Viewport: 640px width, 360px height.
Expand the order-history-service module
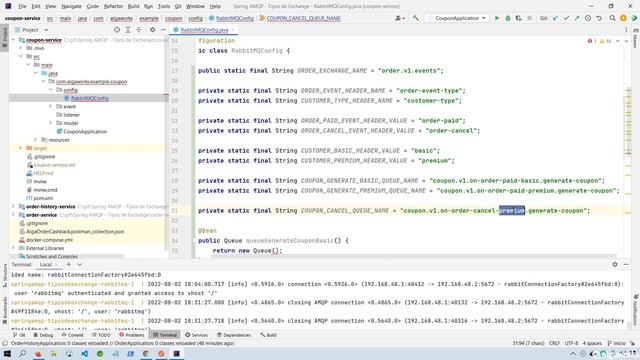click(13, 207)
